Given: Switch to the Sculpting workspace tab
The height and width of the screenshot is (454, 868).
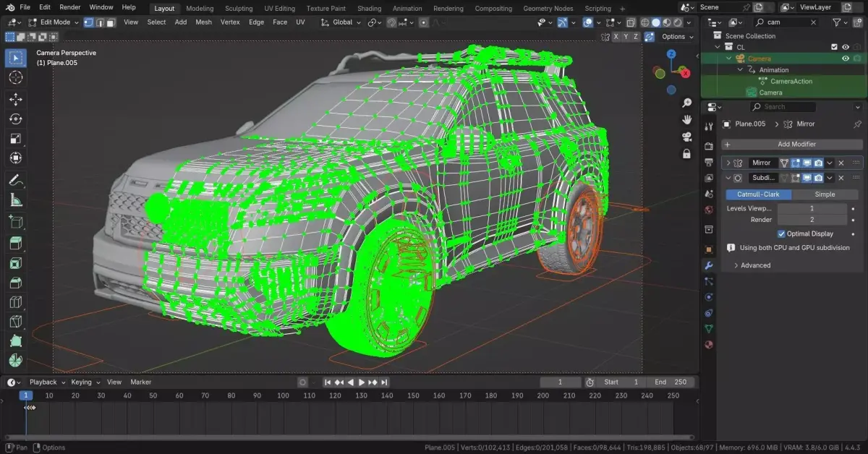Looking at the screenshot, I should pos(238,9).
